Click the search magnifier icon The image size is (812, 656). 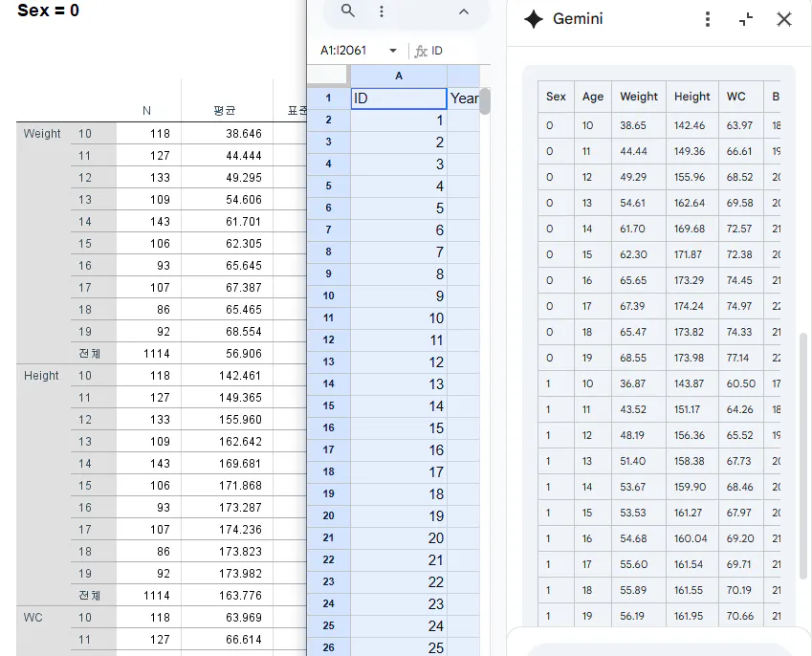click(x=348, y=11)
